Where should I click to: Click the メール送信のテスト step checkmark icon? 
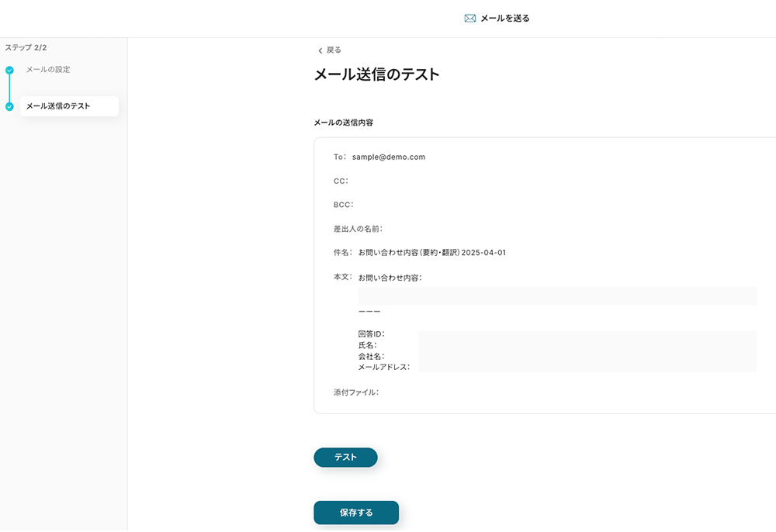click(x=9, y=106)
